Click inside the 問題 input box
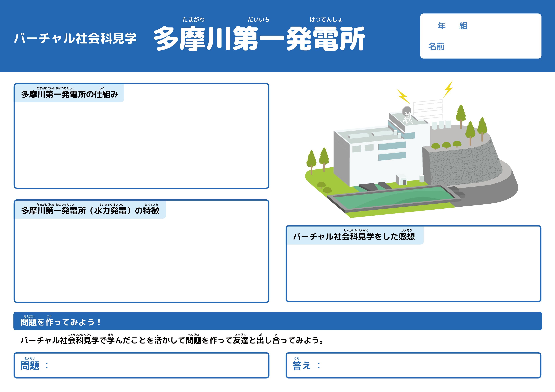 click(x=157, y=365)
